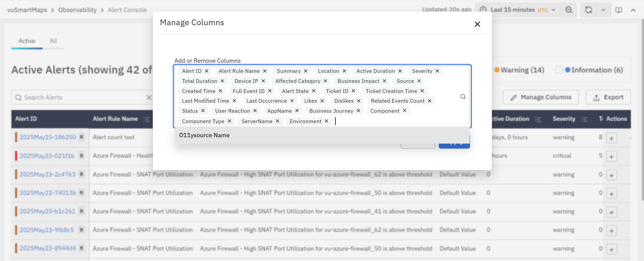644x261 pixels.
Task: Click the search icon in column selector
Action: point(463,97)
